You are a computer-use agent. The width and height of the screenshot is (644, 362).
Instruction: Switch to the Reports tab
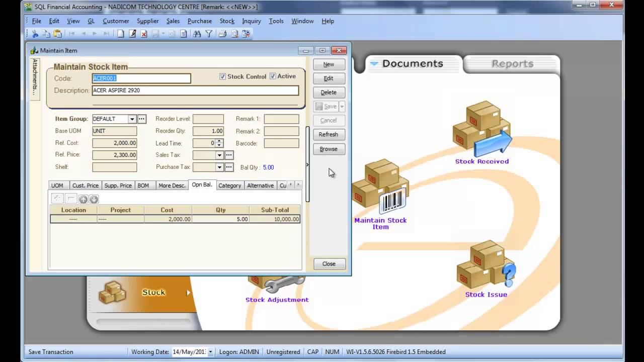pos(512,64)
